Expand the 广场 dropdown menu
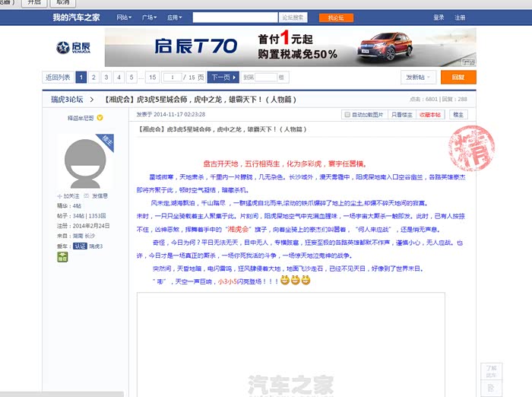Screen dimensions: 532x397 149,17
